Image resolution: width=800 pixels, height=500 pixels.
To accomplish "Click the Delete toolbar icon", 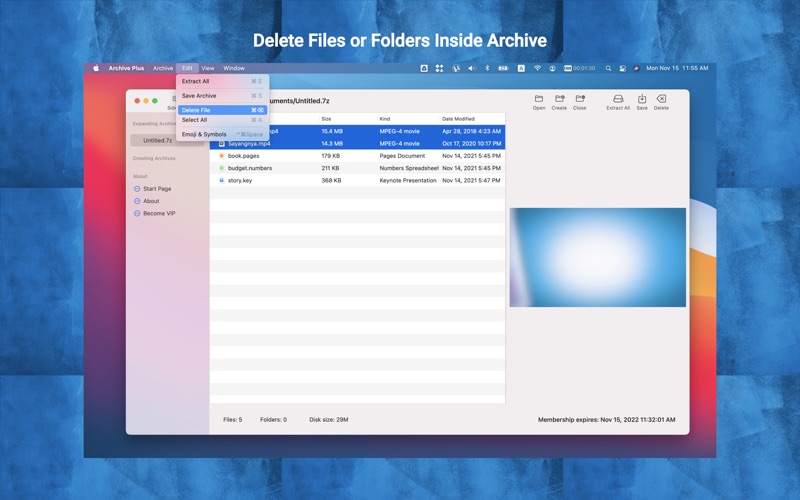I will pos(661,99).
